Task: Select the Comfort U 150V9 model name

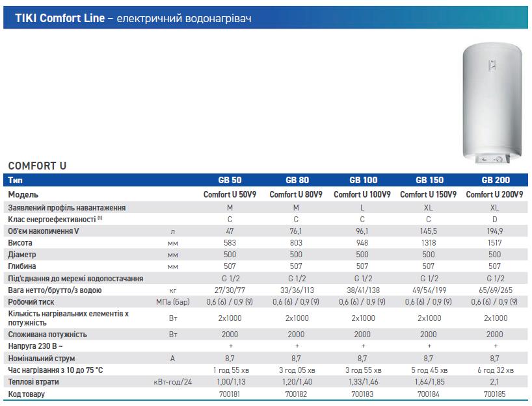Action: coord(428,194)
